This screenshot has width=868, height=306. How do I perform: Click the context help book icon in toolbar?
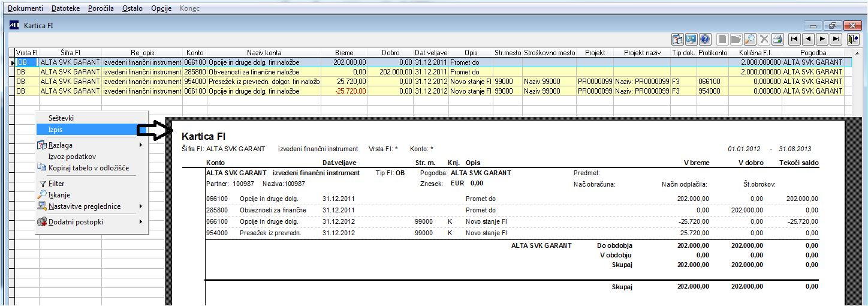tap(678, 39)
